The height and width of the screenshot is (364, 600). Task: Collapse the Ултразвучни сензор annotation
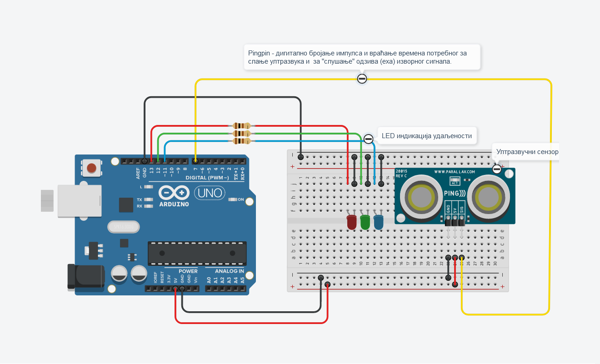coord(497,169)
